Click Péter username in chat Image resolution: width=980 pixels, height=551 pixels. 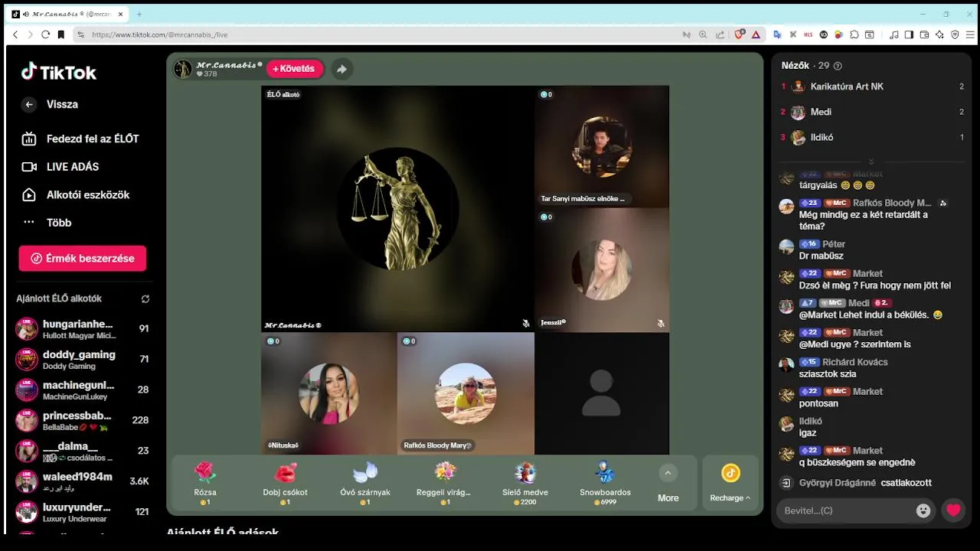click(834, 244)
